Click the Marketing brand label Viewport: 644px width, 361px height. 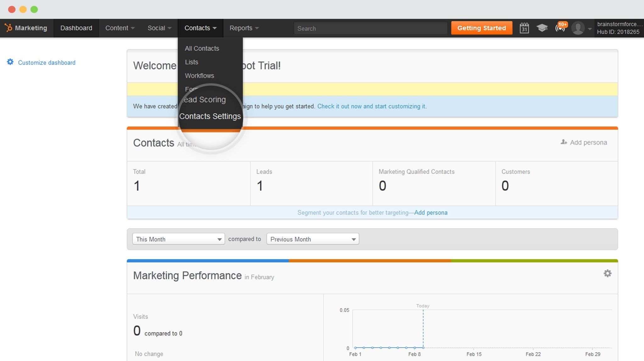click(x=31, y=28)
